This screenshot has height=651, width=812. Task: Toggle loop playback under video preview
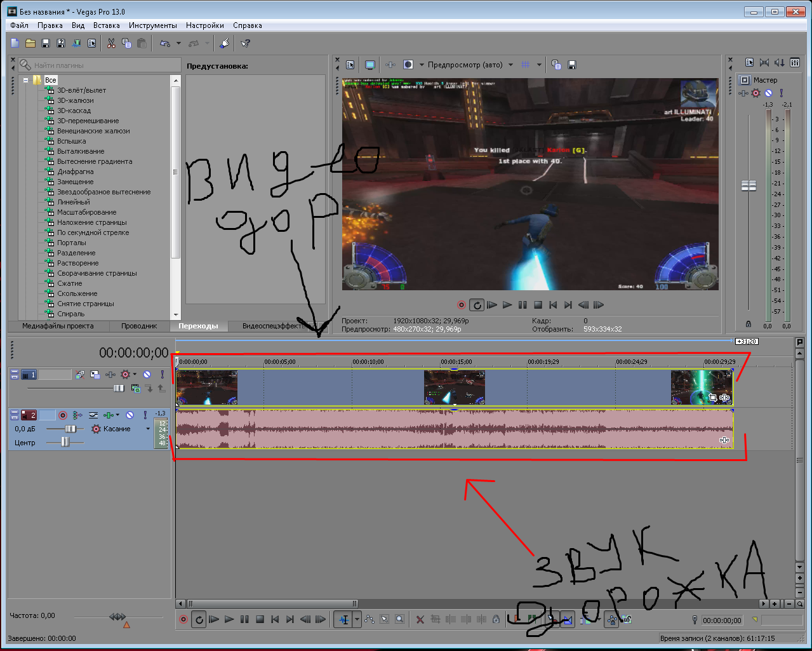coord(477,305)
